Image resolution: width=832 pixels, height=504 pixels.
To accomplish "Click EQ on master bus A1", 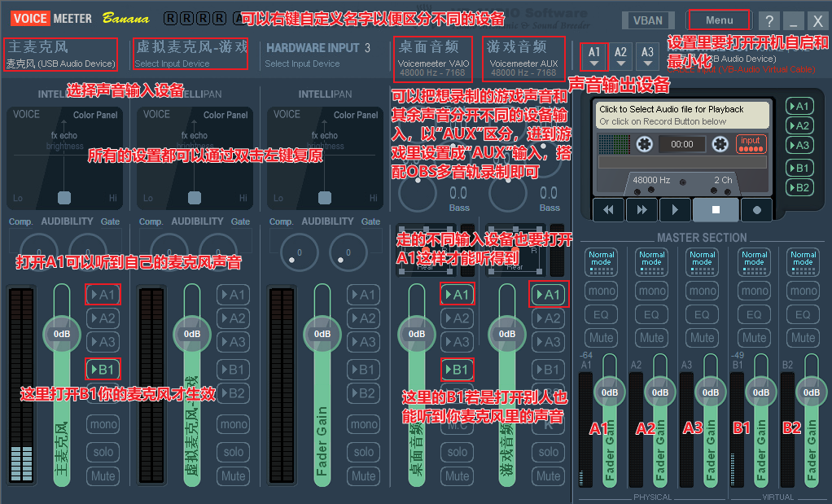I will click(x=601, y=314).
